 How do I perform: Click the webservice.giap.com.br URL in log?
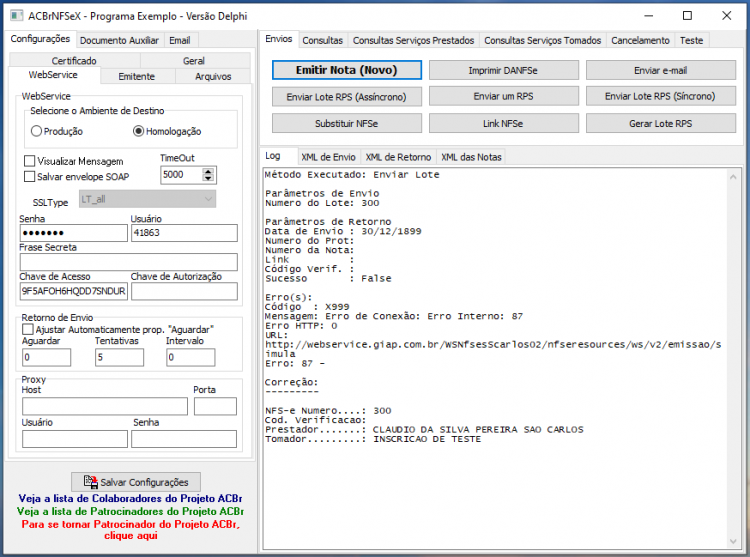[x=493, y=349]
